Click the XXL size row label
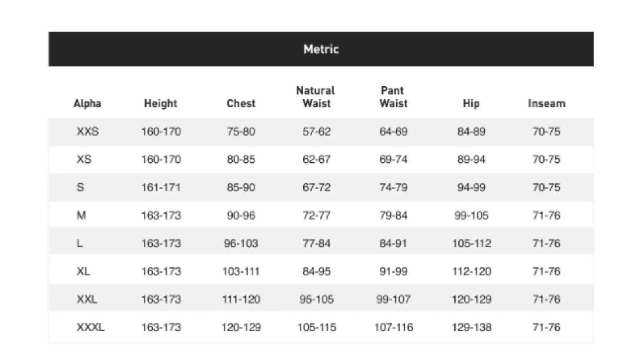 pyautogui.click(x=87, y=299)
